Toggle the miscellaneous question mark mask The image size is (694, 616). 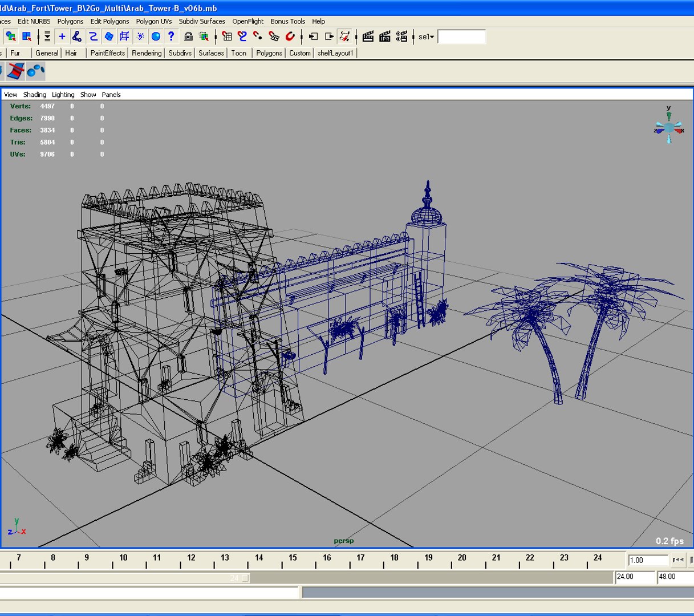(x=171, y=37)
